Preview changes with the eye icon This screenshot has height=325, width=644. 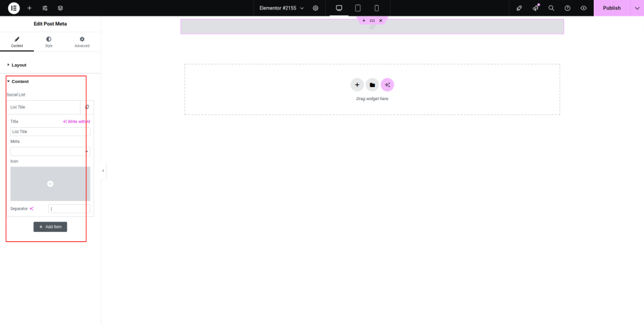click(x=583, y=8)
